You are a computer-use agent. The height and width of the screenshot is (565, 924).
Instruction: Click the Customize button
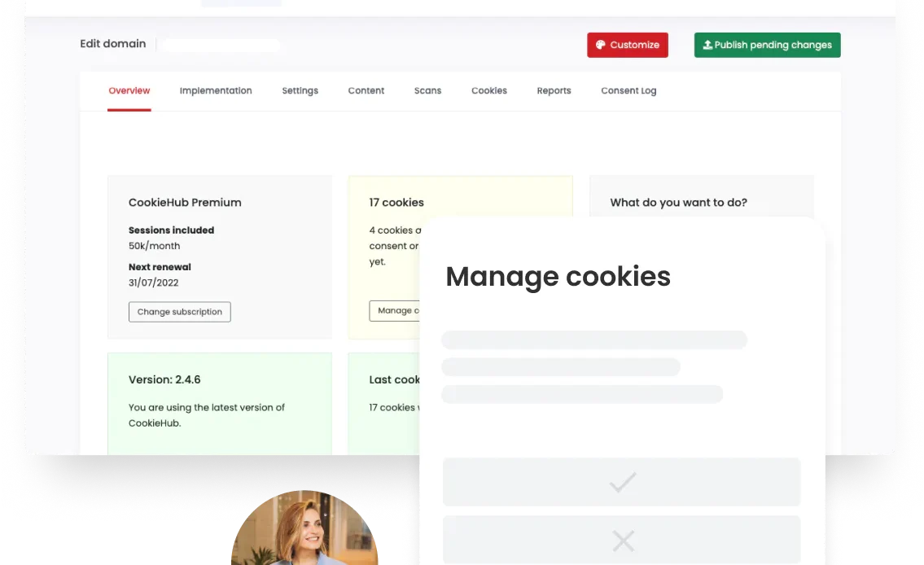(x=627, y=45)
